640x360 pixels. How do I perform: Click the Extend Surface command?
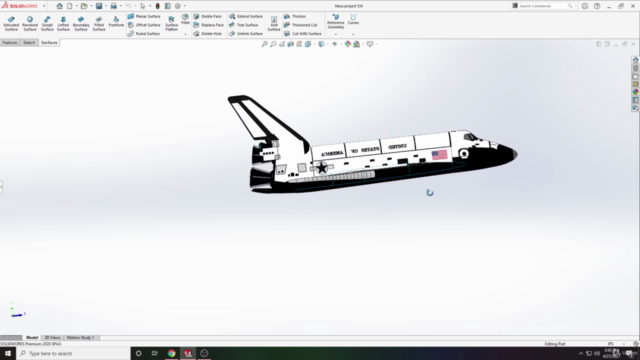(x=246, y=16)
